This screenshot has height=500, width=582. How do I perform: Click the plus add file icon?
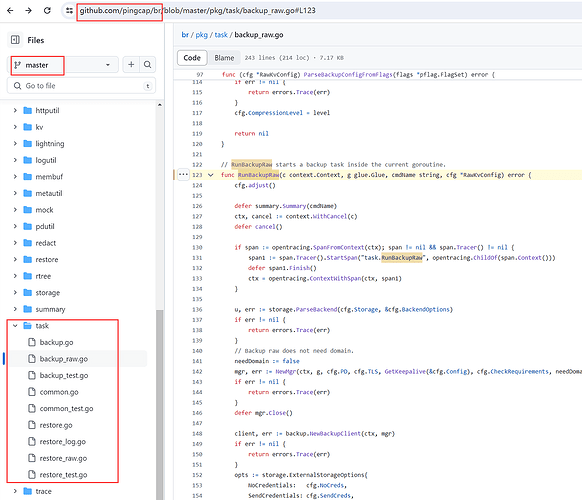pyautogui.click(x=131, y=65)
